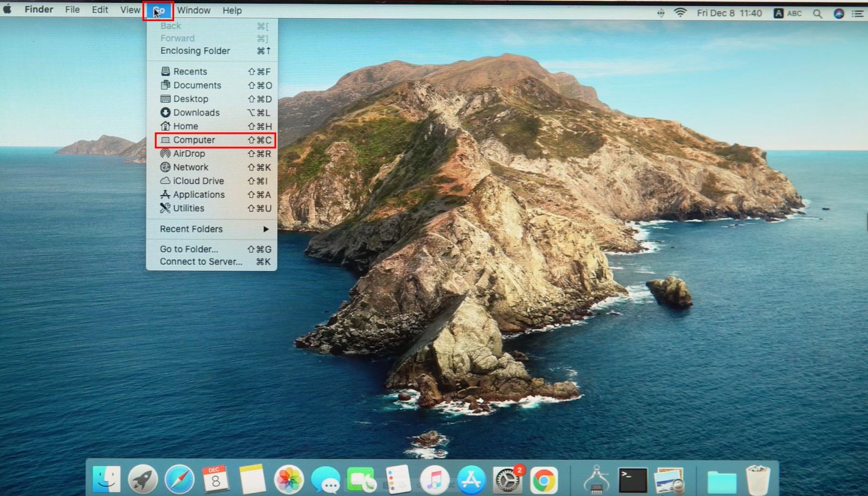Open the Window menu

(194, 10)
